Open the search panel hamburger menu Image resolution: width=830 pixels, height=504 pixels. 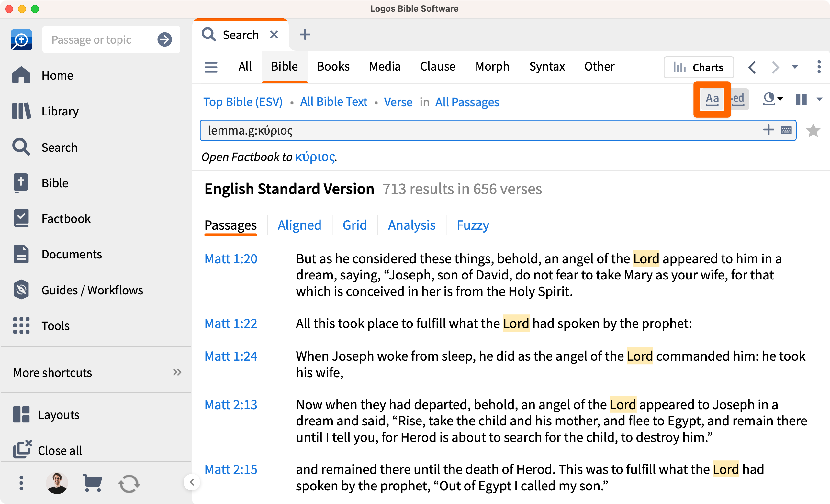click(x=211, y=67)
